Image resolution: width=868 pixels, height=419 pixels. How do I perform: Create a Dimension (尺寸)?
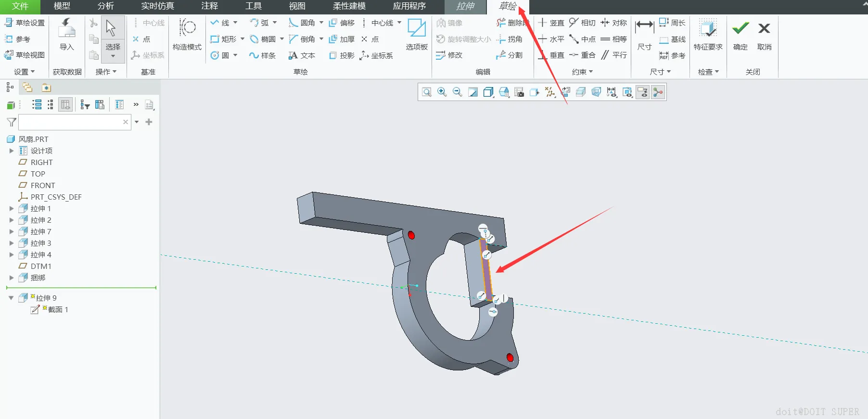pos(644,34)
